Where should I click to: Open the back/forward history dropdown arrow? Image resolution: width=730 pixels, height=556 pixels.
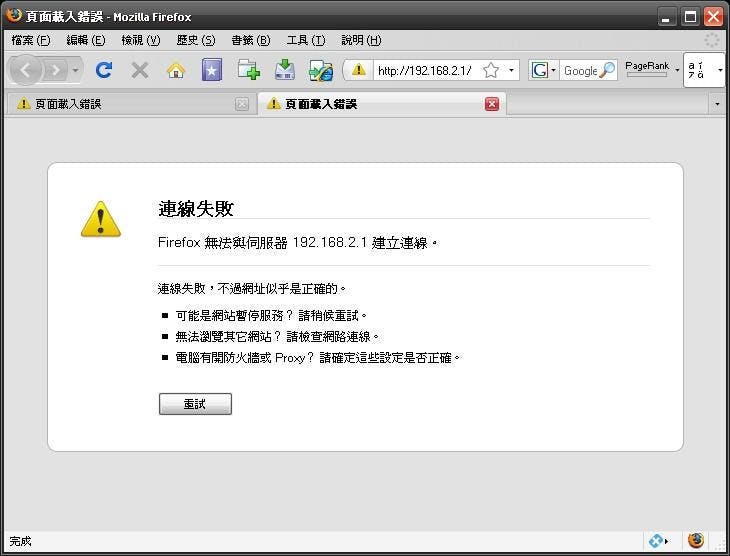coord(75,70)
